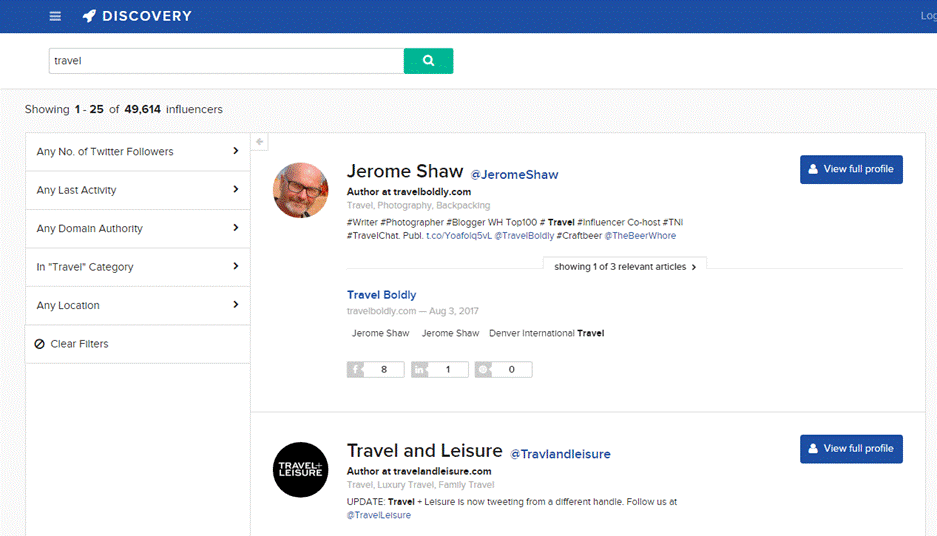Expand the Any Location filter
937x536 pixels.
137,306
